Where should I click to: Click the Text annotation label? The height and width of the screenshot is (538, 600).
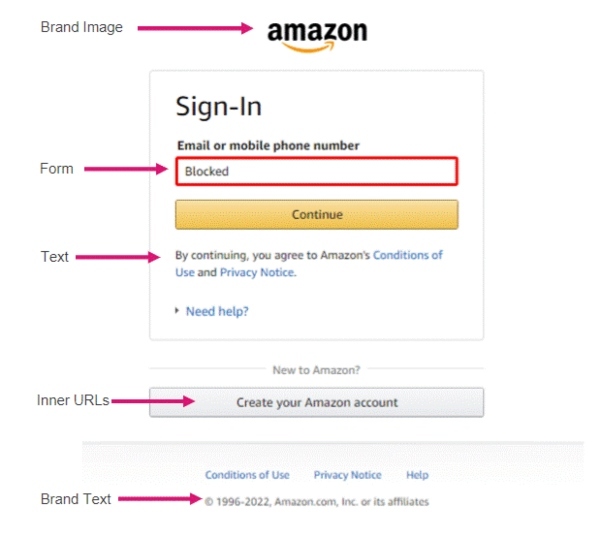click(55, 257)
